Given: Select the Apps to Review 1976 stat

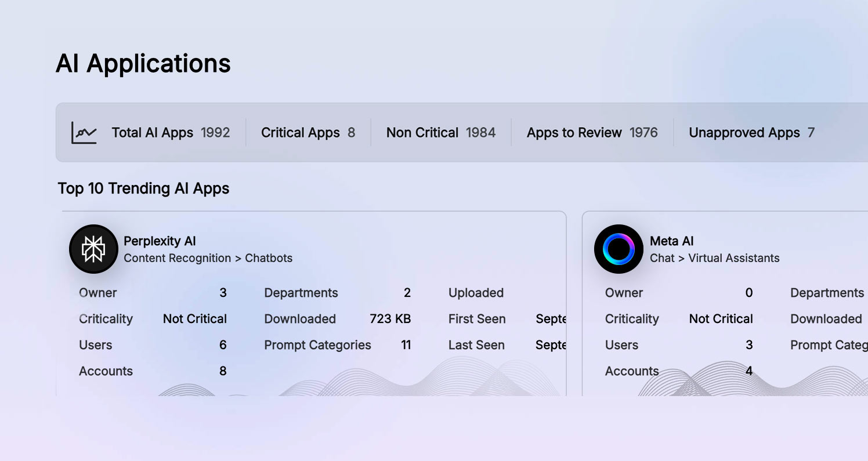Looking at the screenshot, I should [592, 133].
